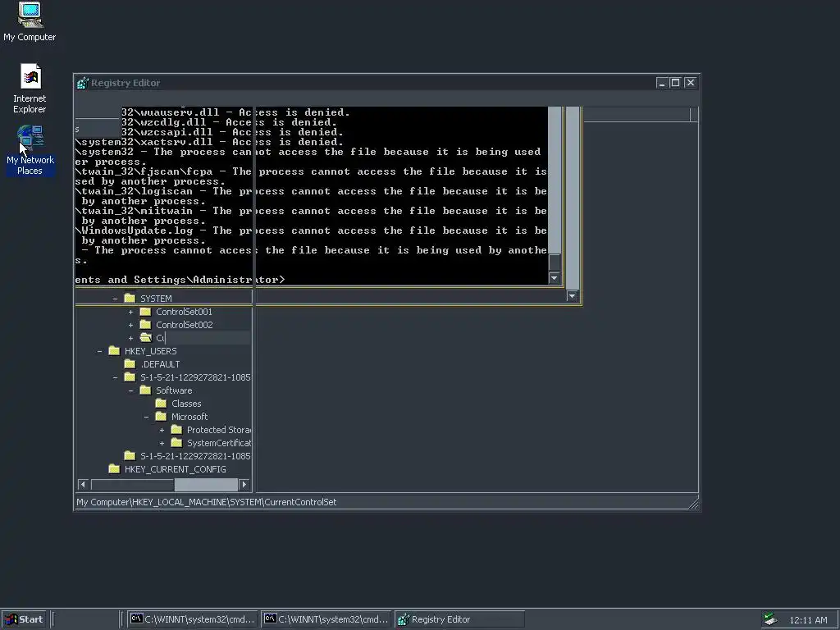
Task: Click the 12:11 AM taskbar clock
Action: [x=808, y=620]
